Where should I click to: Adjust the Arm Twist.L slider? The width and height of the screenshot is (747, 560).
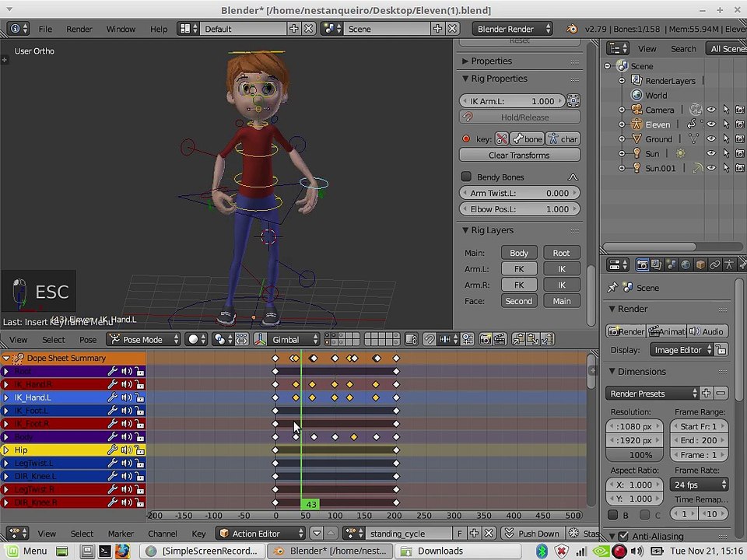[x=519, y=193]
